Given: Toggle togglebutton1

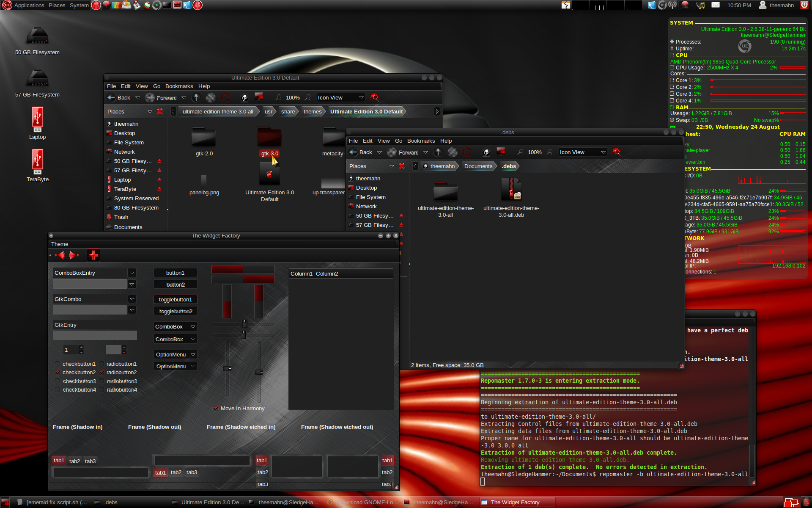Looking at the screenshot, I should pyautogui.click(x=176, y=299).
